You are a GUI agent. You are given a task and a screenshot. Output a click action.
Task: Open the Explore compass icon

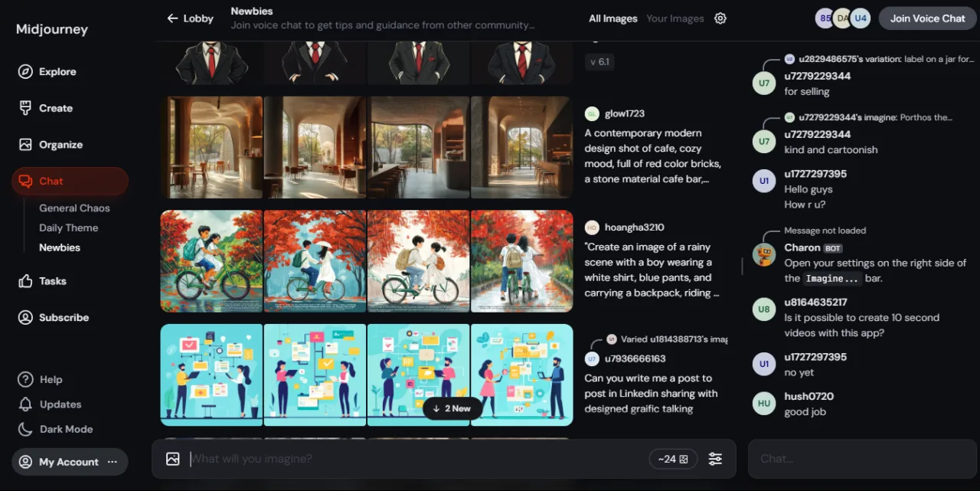25,71
